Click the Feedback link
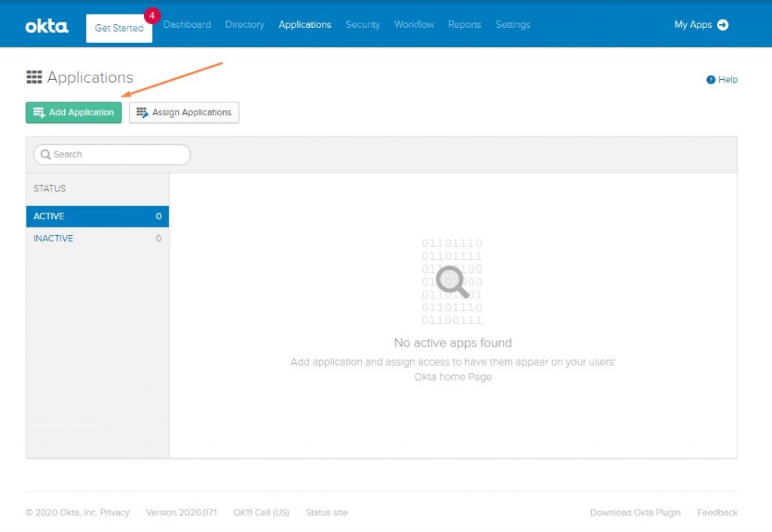The height and width of the screenshot is (532, 772). point(717,512)
